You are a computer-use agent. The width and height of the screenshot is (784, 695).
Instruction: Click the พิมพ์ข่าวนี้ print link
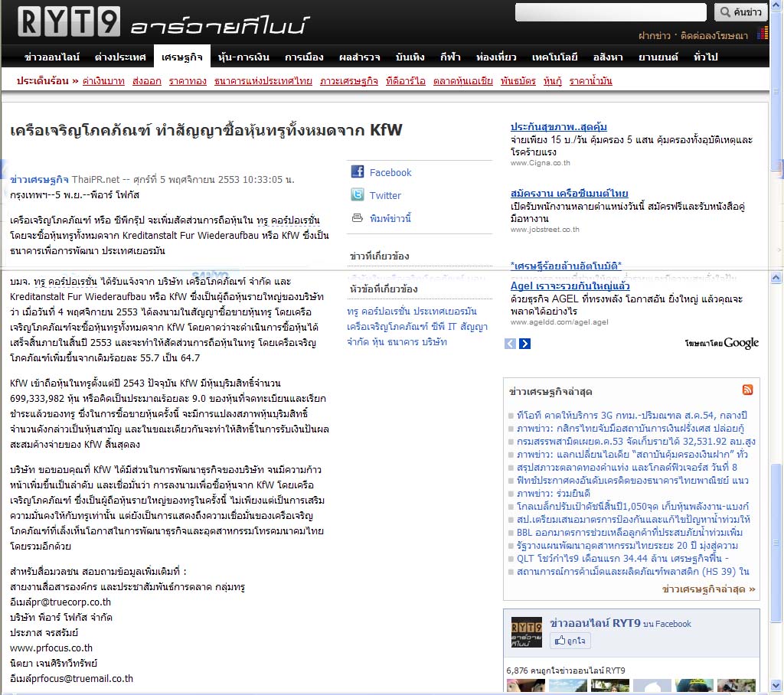tap(390, 218)
